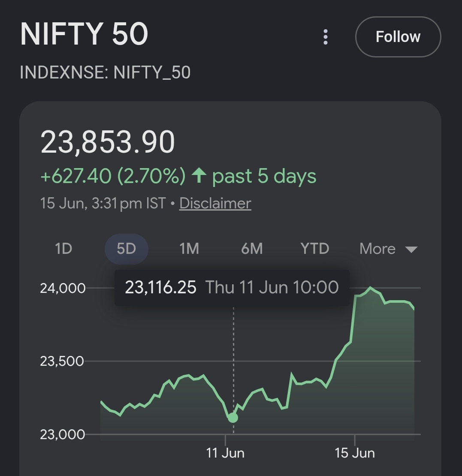Switch chart to the 1D range

(x=63, y=249)
